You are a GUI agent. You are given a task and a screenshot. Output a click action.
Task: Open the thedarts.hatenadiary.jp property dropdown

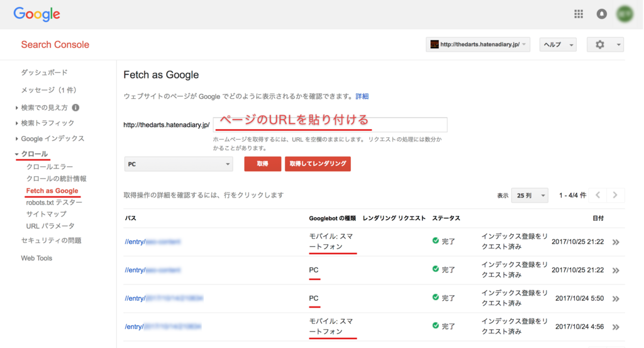pyautogui.click(x=478, y=45)
